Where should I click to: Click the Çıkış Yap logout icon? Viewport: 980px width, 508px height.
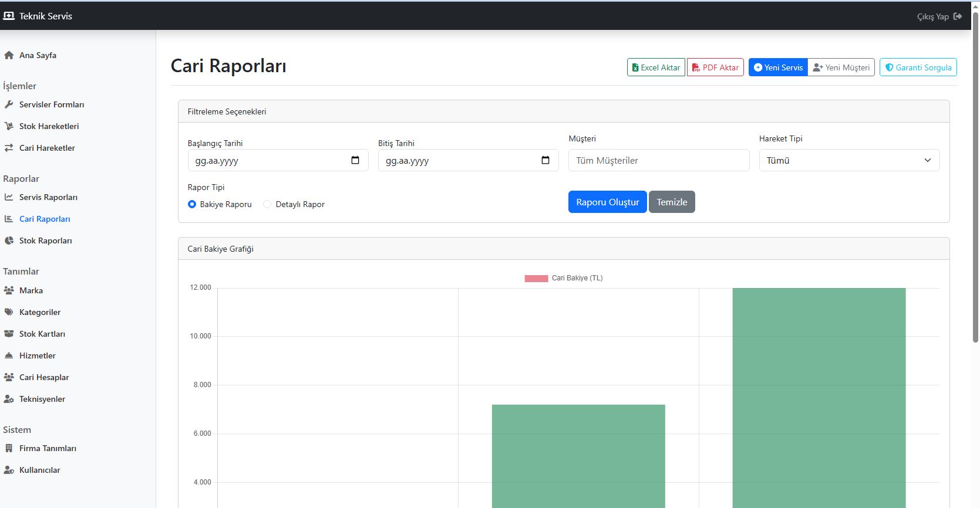click(958, 16)
